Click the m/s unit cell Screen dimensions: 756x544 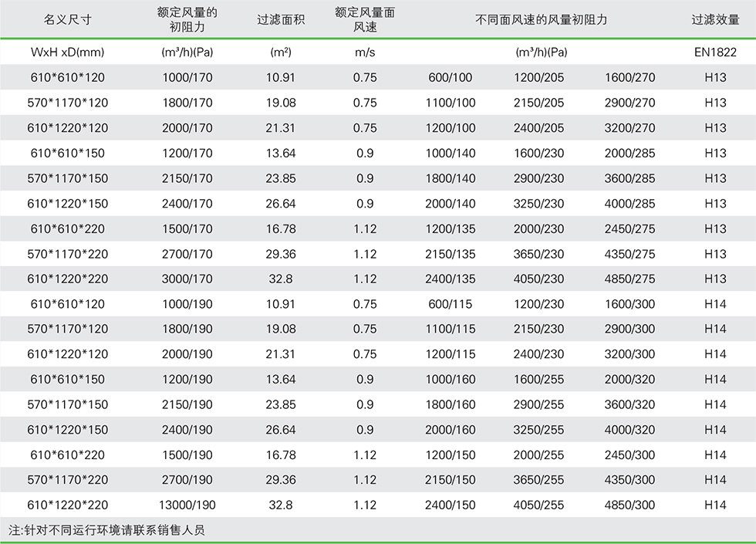[365, 52]
